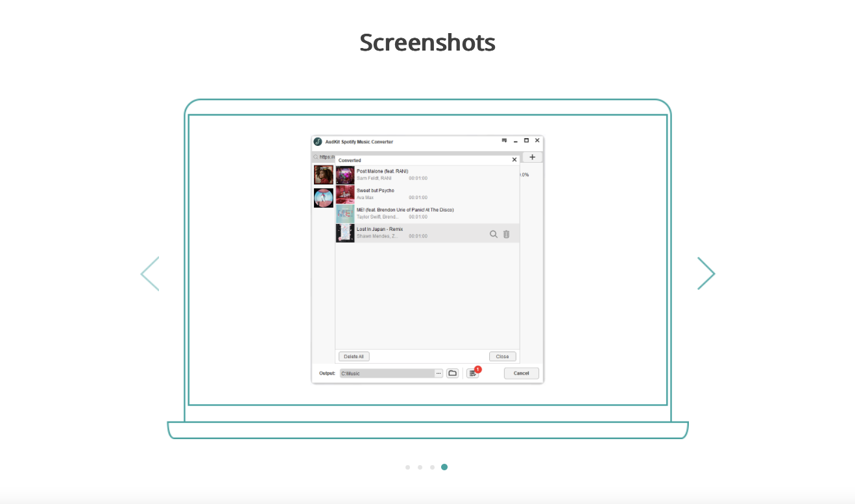Select the first carousel pagination dot

tap(407, 467)
